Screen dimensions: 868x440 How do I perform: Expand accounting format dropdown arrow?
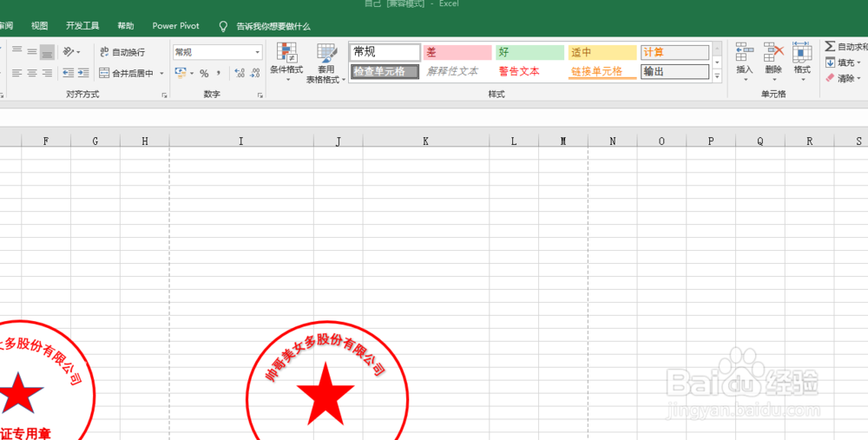(x=192, y=73)
